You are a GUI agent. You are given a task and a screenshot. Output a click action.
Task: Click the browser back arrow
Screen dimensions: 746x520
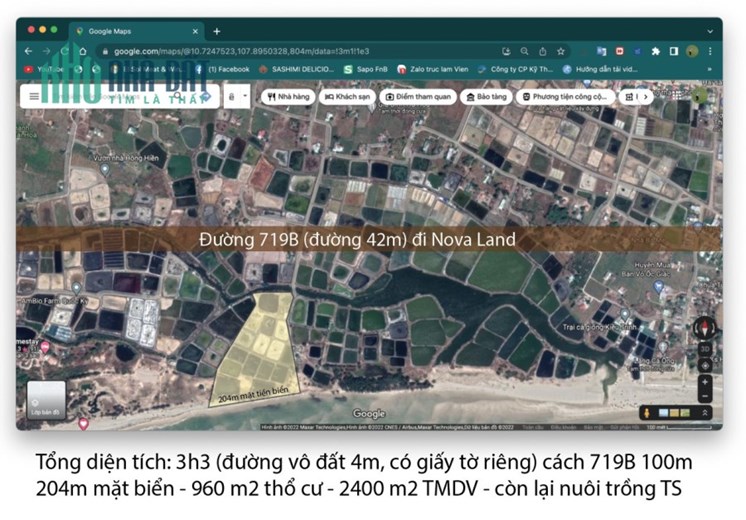(29, 51)
